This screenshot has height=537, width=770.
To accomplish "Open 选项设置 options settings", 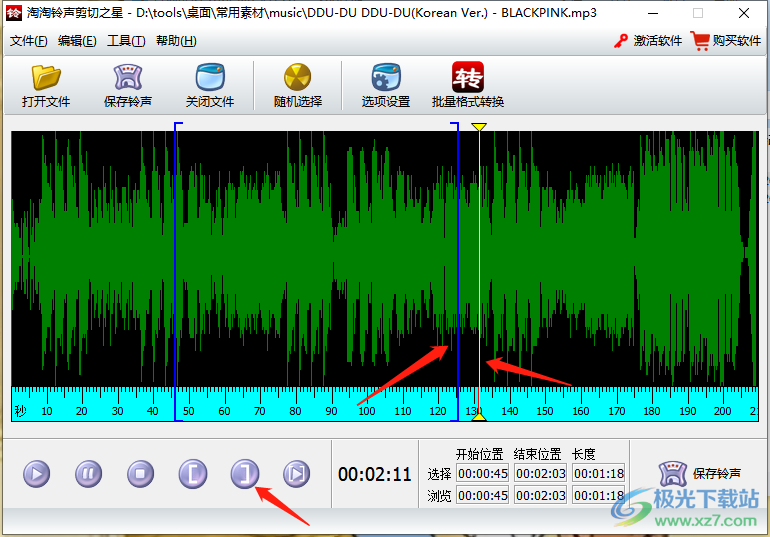I will 386,78.
